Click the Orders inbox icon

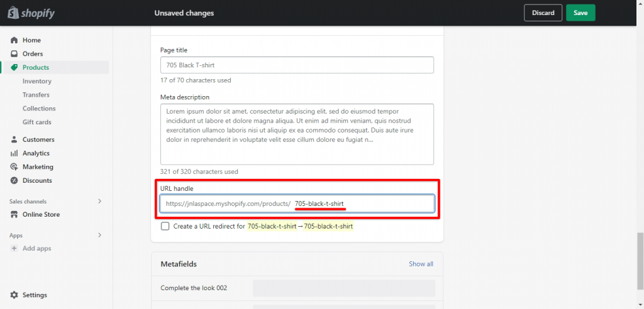pyautogui.click(x=14, y=54)
